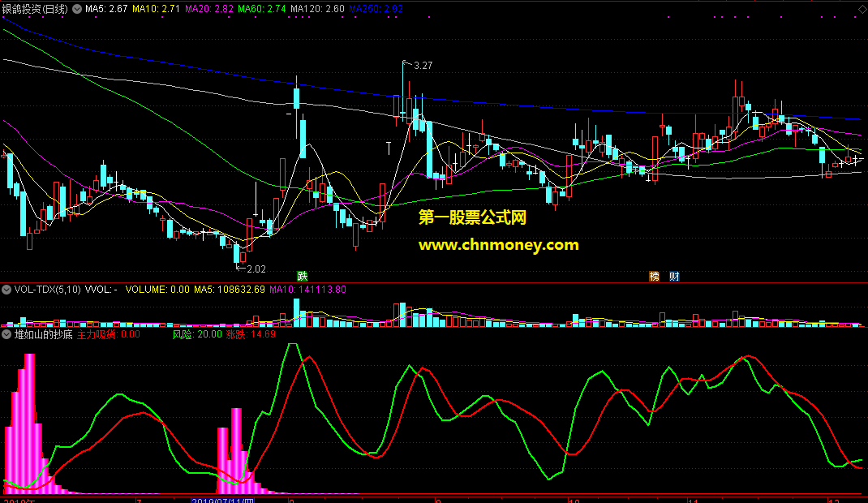Click the 跌 marker icon below chart
Image resolution: width=868 pixels, height=503 pixels.
303,276
